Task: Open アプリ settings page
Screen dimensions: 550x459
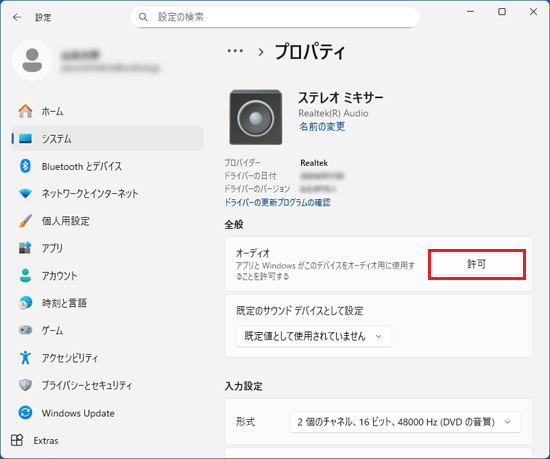Action: pos(108,248)
